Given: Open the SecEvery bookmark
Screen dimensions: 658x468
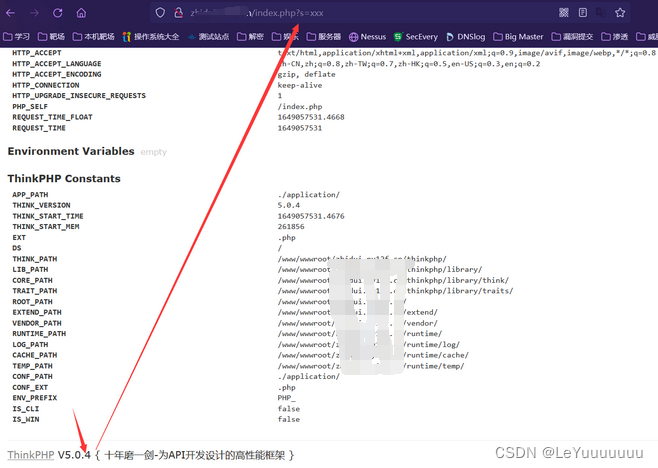Looking at the screenshot, I should (x=416, y=37).
